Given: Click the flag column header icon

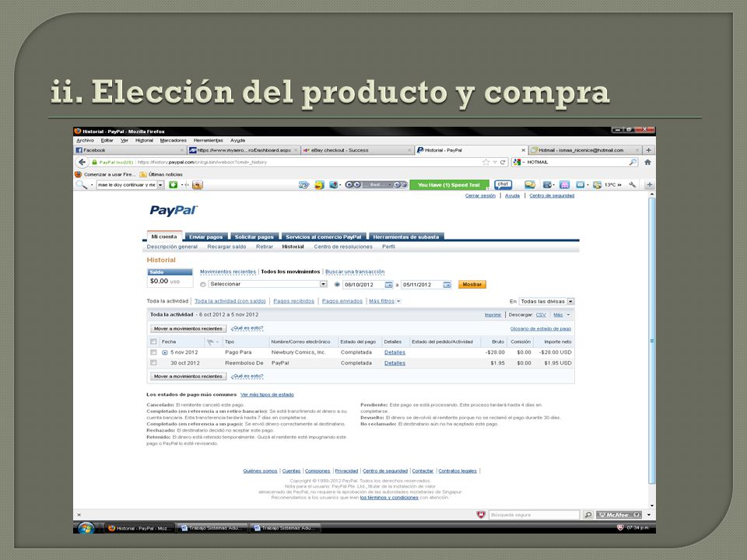Looking at the screenshot, I should coord(209,342).
